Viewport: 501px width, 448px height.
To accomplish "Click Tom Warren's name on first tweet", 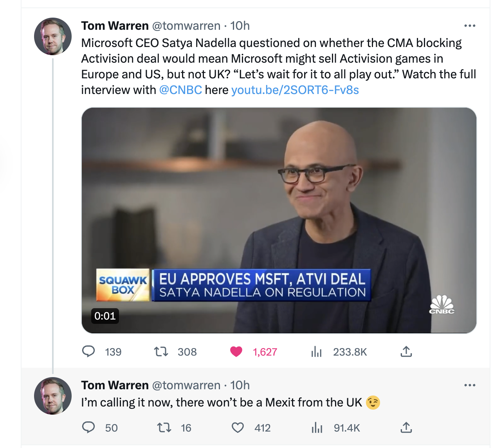I will coord(115,26).
